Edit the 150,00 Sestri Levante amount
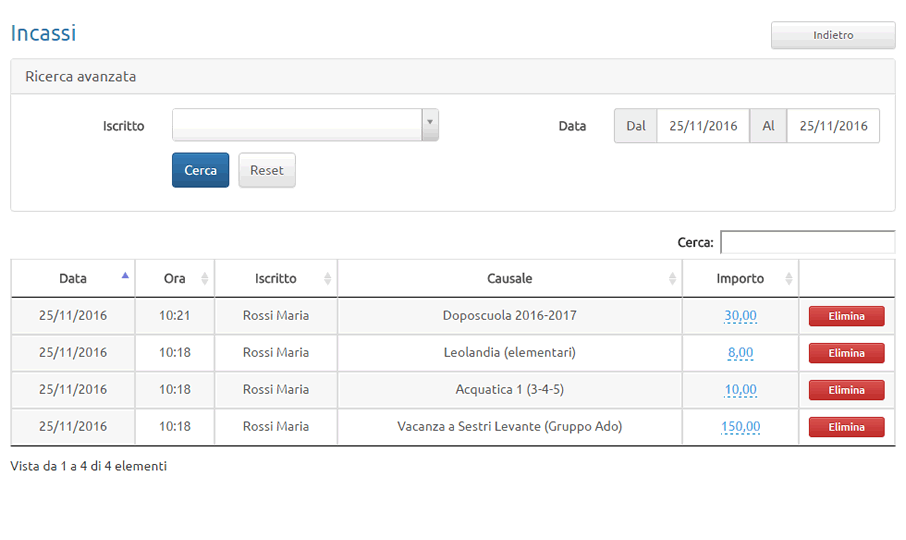This screenshot has height=540, width=906. click(740, 427)
